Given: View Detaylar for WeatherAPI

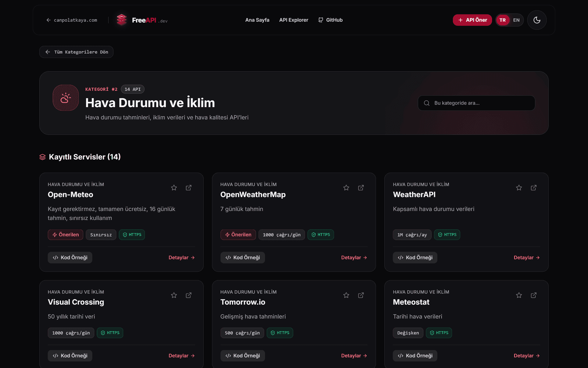Looking at the screenshot, I should pyautogui.click(x=527, y=258).
